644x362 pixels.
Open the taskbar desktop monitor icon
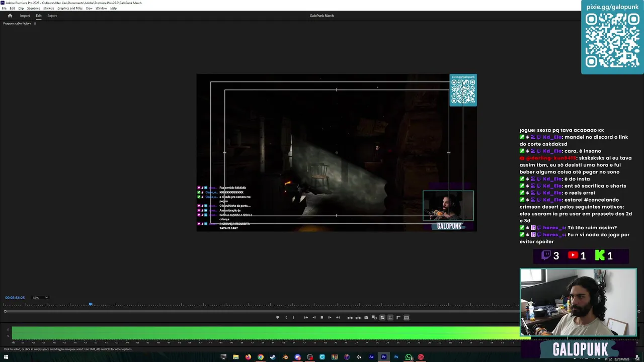point(223,357)
